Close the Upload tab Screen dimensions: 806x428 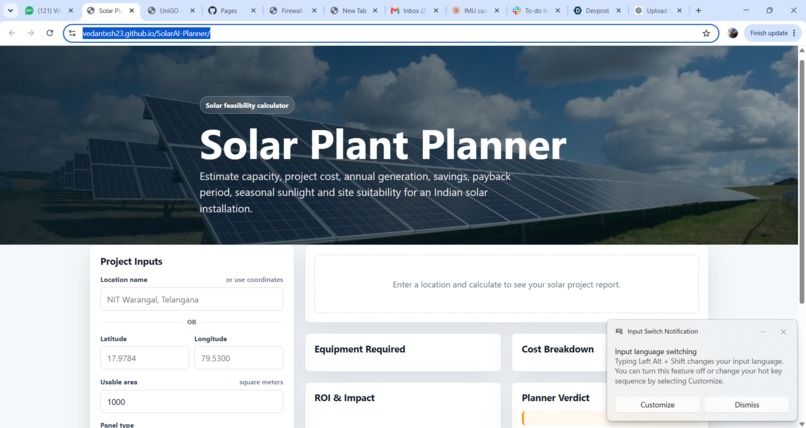[x=680, y=10]
